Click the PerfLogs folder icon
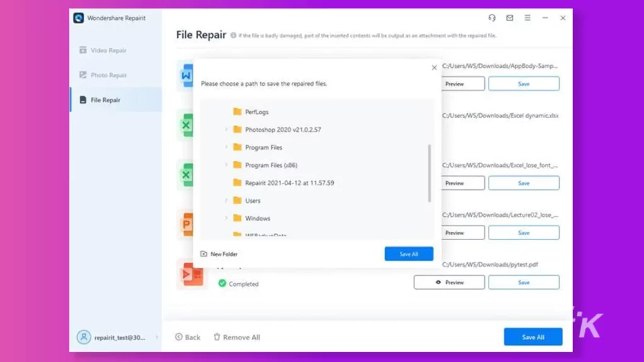 point(237,112)
